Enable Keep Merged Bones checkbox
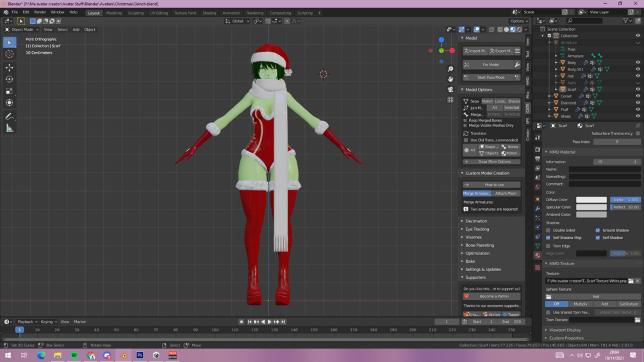The image size is (644, 362). click(x=465, y=120)
